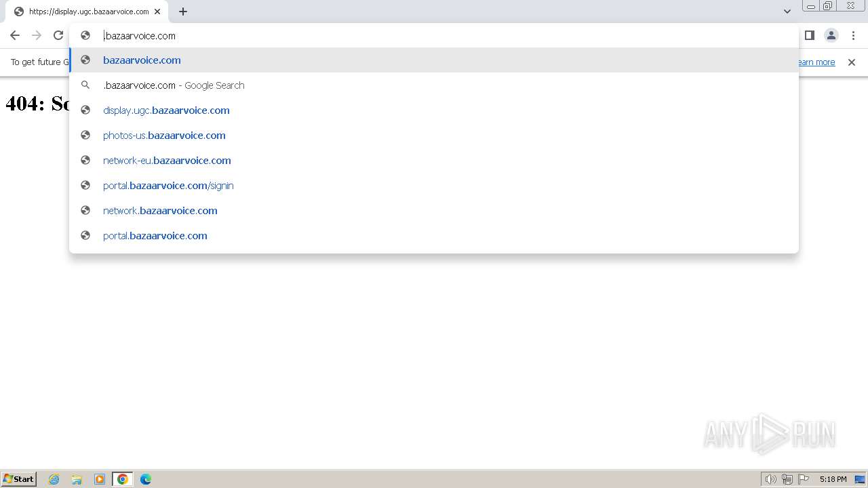
Task: Pick the network.bazaarvoice.com suggestion
Action: coord(434,211)
